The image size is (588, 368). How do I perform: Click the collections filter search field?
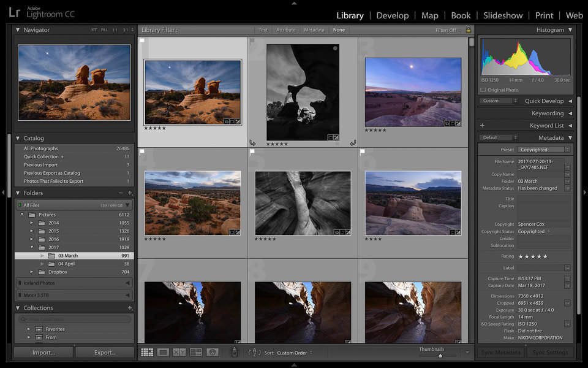[x=75, y=319]
